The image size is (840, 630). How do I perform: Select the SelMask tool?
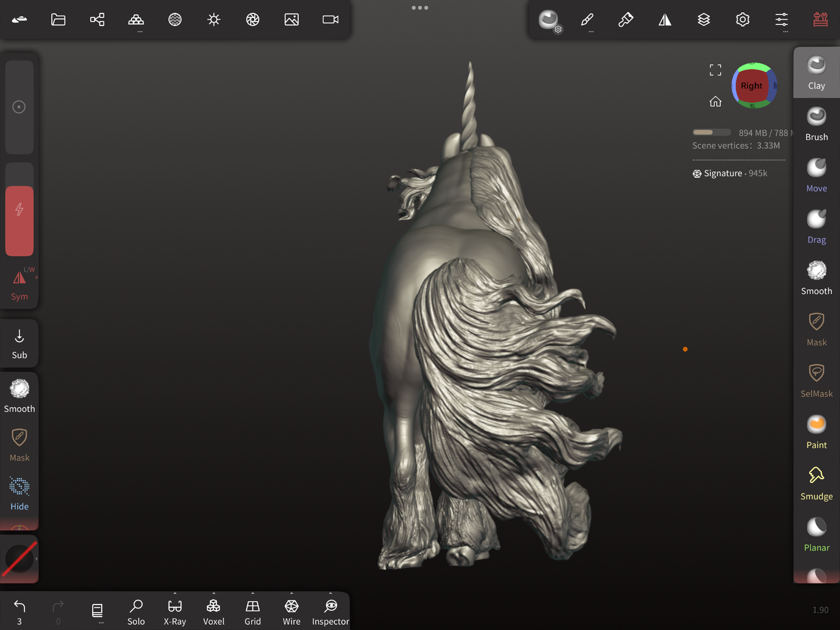816,381
